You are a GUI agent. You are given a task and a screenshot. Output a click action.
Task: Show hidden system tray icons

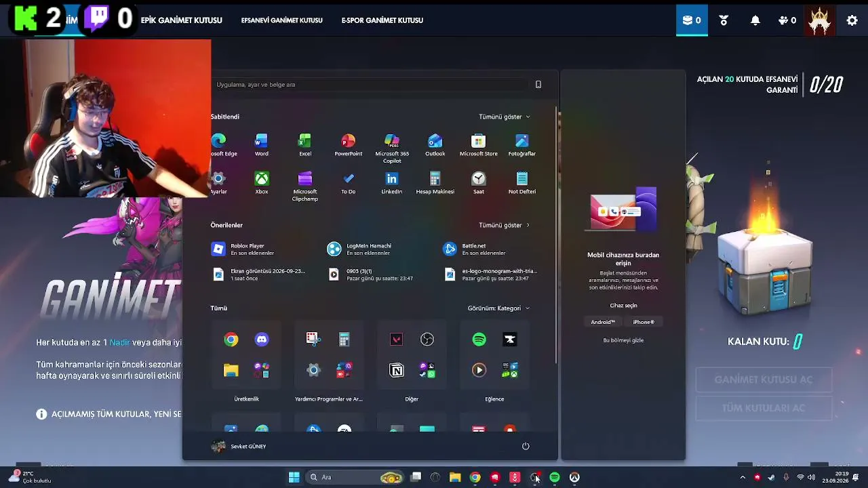743,477
